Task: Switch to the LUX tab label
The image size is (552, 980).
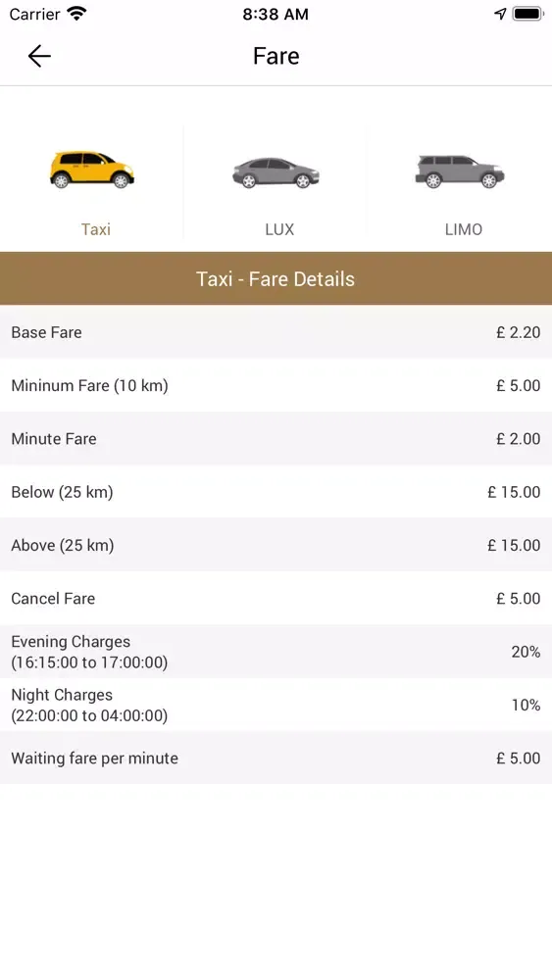Action: click(279, 229)
